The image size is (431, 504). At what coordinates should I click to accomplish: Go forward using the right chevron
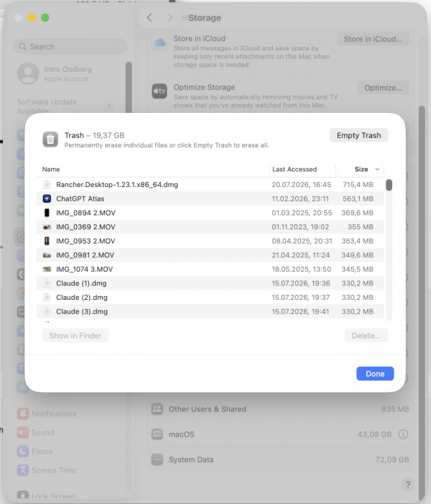[x=170, y=18]
